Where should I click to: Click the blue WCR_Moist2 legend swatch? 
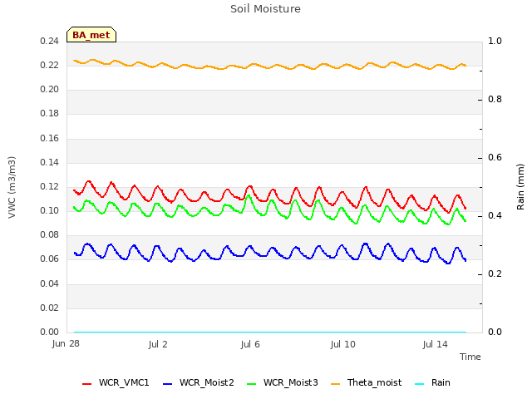coord(168,384)
